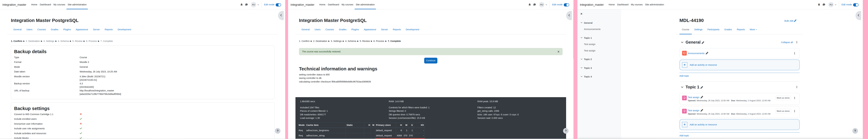Open Courses tab on restore Complete page
868x139 pixels.
[x=329, y=29]
